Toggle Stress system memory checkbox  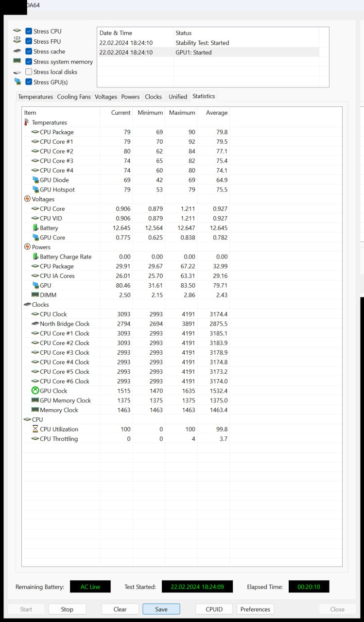[29, 62]
